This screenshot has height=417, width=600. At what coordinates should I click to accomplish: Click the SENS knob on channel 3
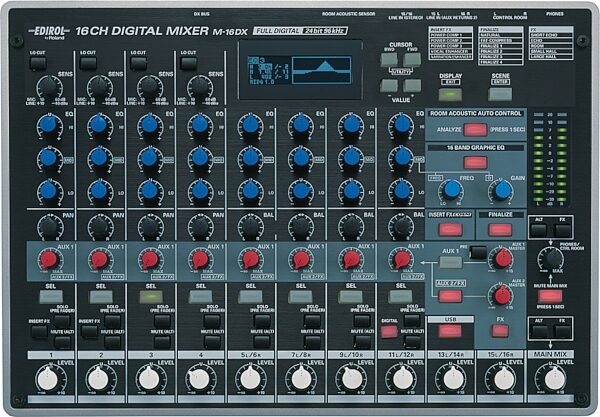point(150,87)
